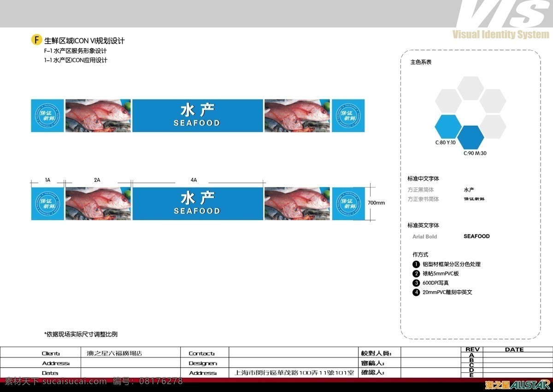Viewport: 553px width, 392px height.
Task: Click the 方正隶书简体 font name
Action: (424, 199)
